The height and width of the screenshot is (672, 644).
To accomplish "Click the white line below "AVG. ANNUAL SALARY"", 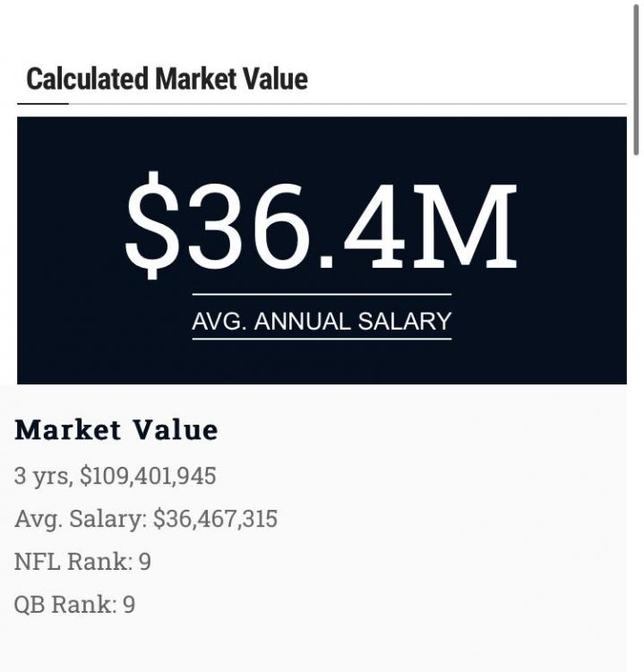I will tap(322, 339).
